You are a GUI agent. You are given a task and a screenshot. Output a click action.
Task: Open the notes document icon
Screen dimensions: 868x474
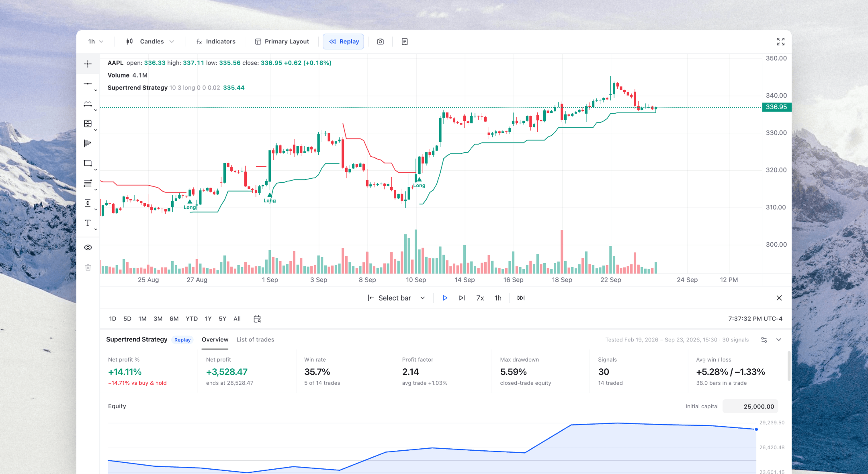point(405,41)
